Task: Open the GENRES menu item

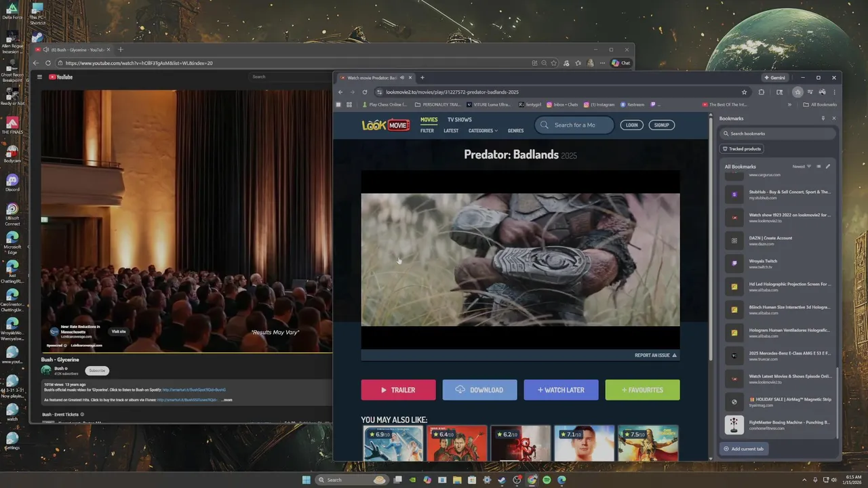Action: click(515, 131)
